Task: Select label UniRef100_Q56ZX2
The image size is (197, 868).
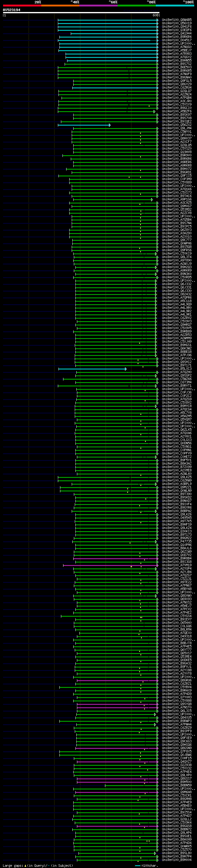Action: click(x=177, y=125)
